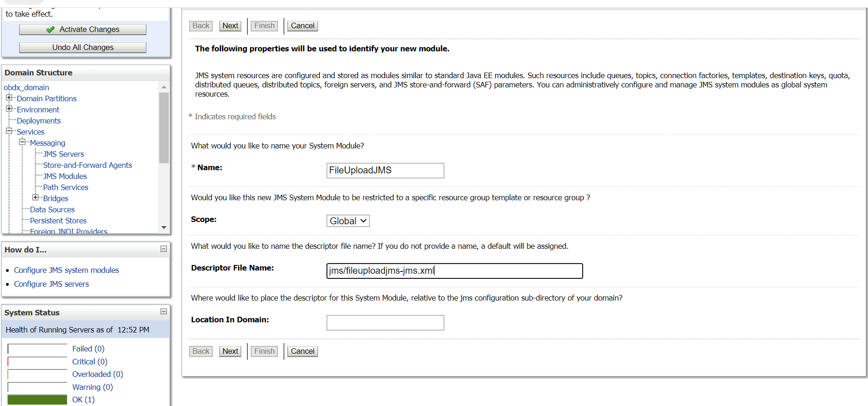The width and height of the screenshot is (868, 406).
Task: Undo All Changes
Action: [83, 48]
